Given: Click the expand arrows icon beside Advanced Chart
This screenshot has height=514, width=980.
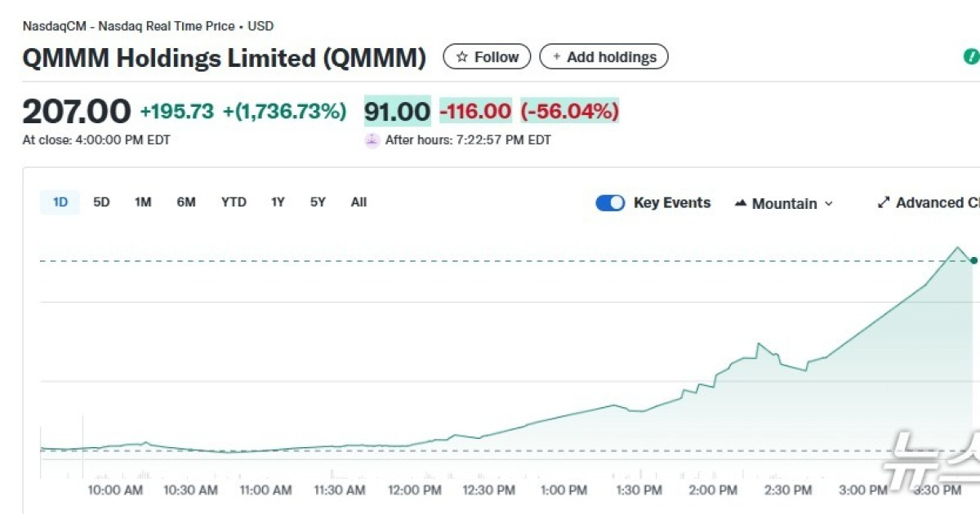Looking at the screenshot, I should (884, 202).
